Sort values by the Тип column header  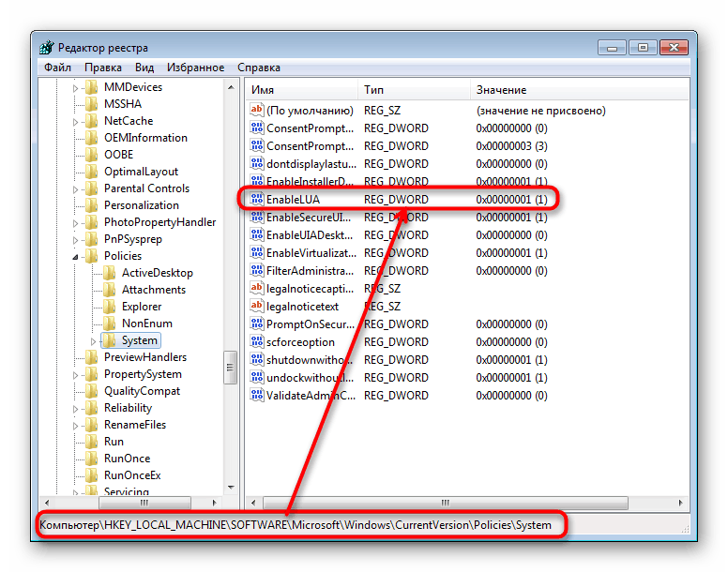coord(414,90)
